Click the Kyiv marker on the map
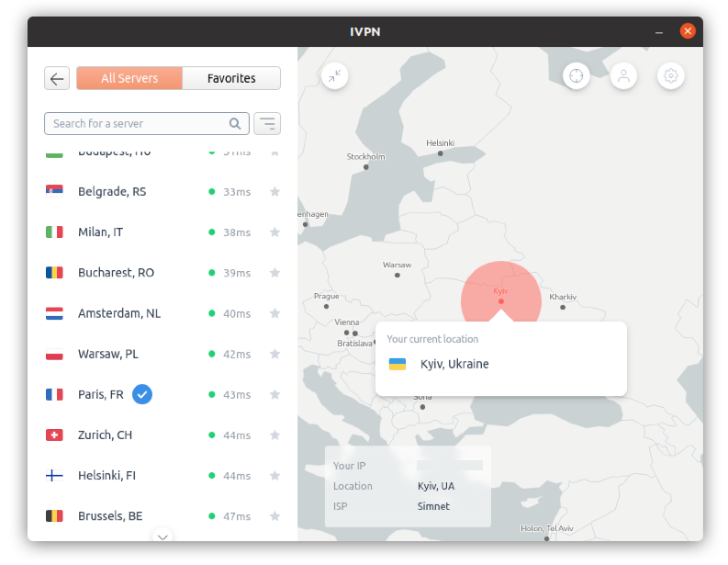Screen dimensions: 728x565 [x=501, y=301]
